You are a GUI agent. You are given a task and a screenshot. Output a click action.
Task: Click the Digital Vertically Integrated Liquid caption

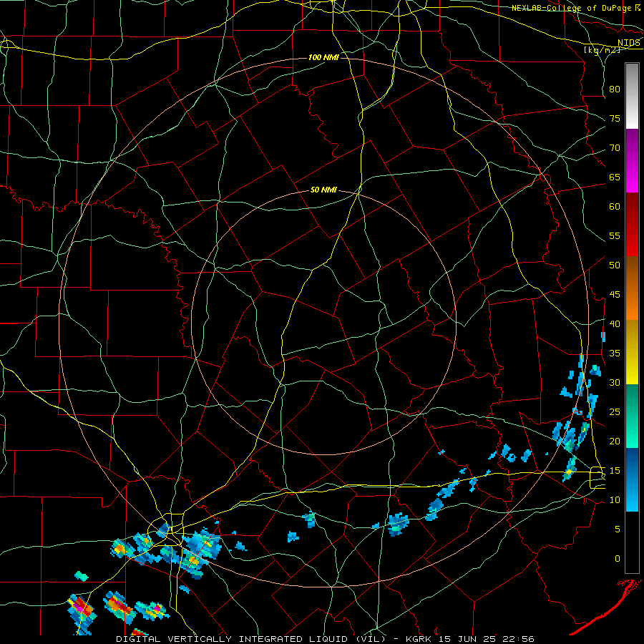click(326, 639)
